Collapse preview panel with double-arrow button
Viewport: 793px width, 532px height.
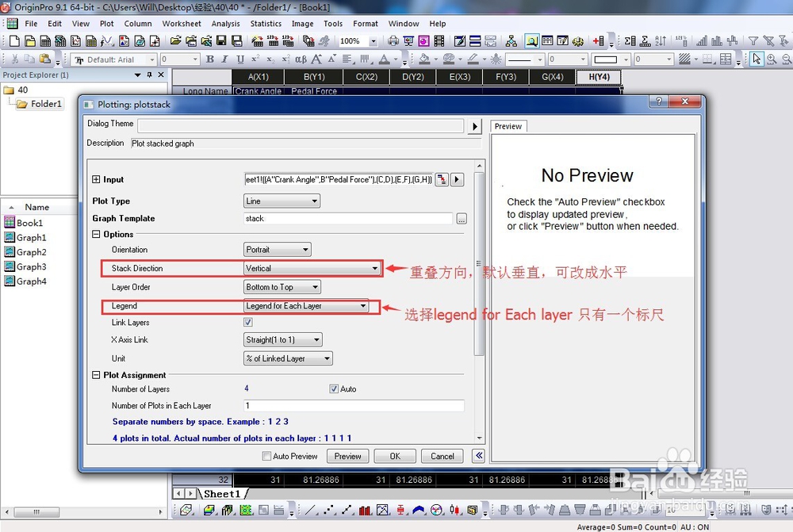478,456
